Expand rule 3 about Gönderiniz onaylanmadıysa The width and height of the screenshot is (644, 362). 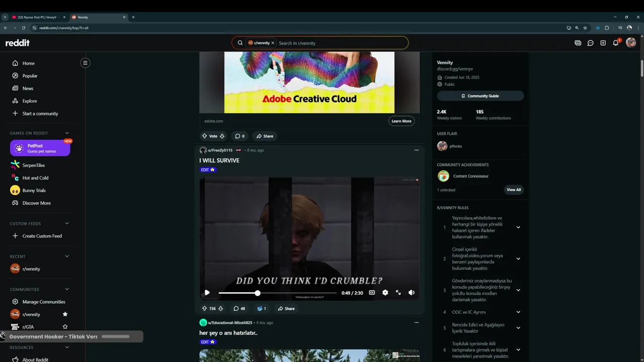click(x=518, y=290)
